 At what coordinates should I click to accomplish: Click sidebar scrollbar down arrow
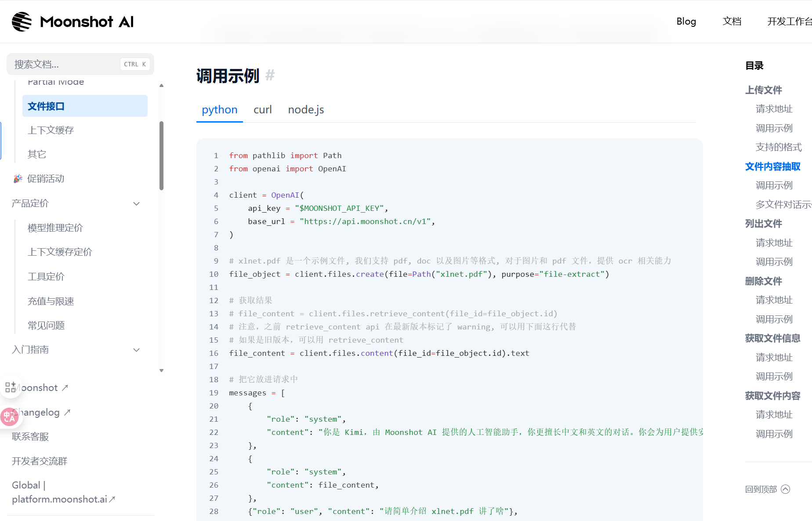click(x=162, y=370)
